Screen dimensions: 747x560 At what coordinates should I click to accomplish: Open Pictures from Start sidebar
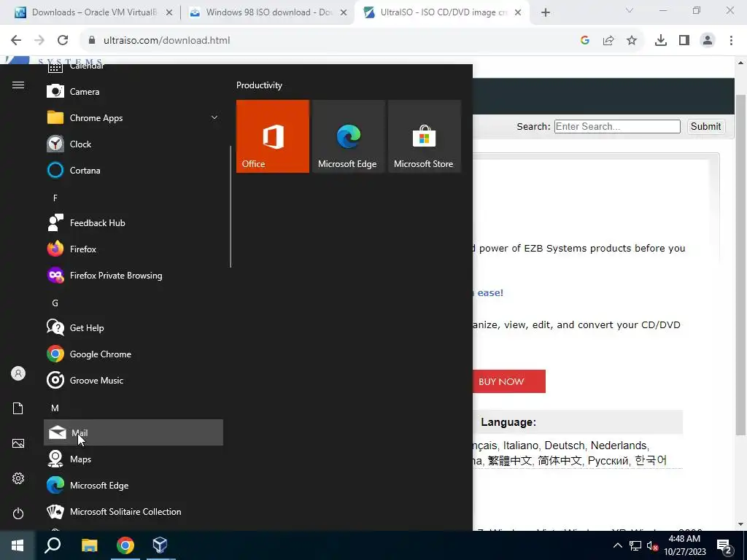(18, 443)
